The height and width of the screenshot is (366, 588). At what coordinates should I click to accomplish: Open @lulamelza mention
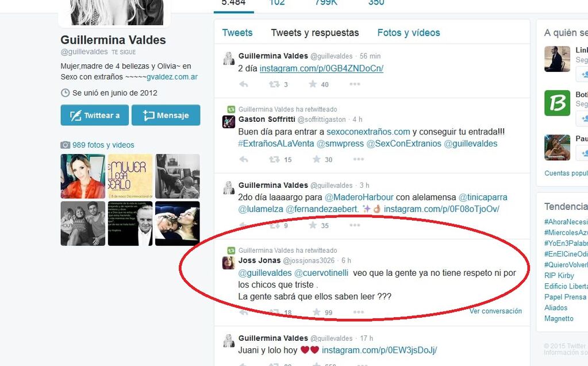click(x=260, y=209)
